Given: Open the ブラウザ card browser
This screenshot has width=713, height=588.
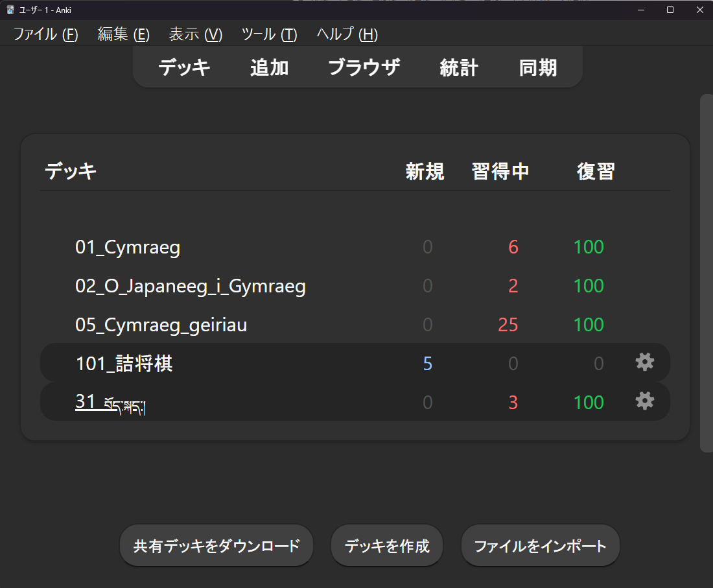Looking at the screenshot, I should [364, 67].
